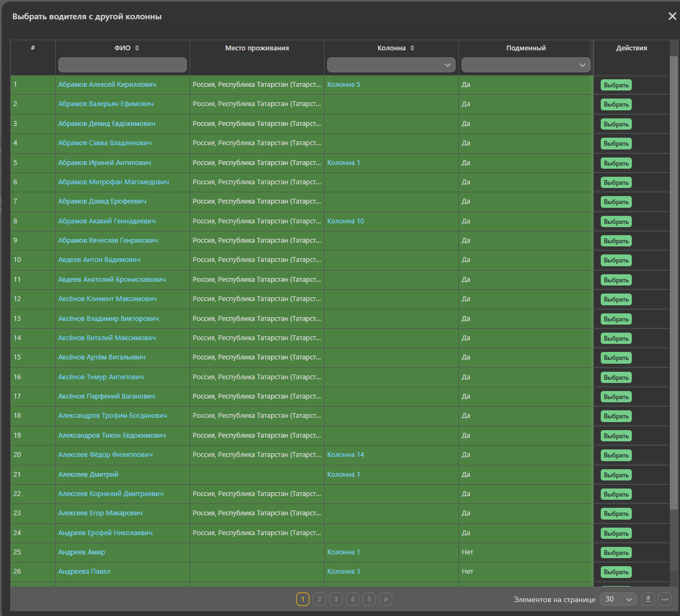Sort table by Колонна column arrows
This screenshot has width=680, height=616.
412,48
